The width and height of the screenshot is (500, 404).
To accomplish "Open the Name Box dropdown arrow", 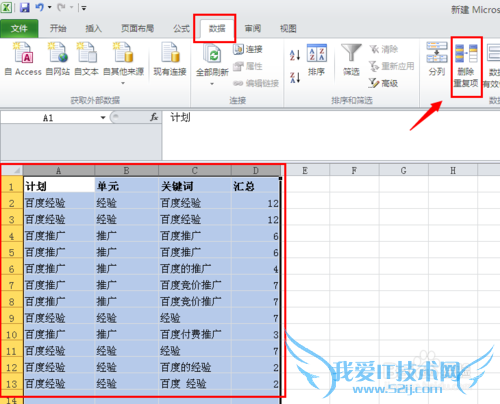I will click(x=103, y=118).
